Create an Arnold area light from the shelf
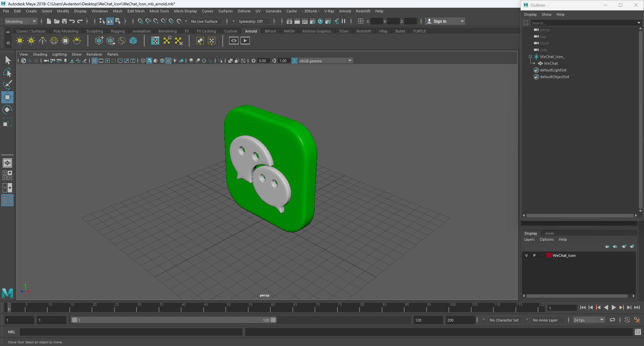Screen dimensions: 644x346 tap(20, 41)
